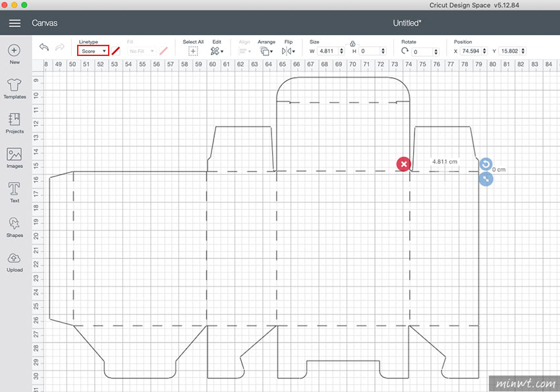This screenshot has height=392, width=560.
Task: Open the Edit tools menu
Action: (217, 51)
